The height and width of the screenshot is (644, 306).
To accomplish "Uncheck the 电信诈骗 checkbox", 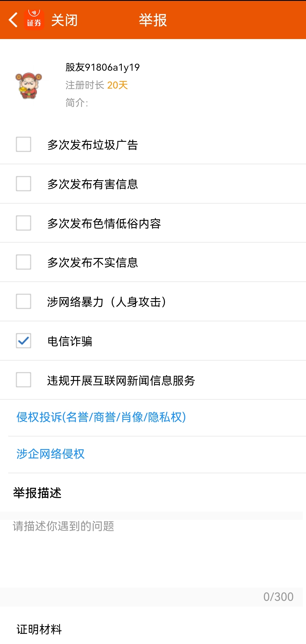I will pos(24,341).
